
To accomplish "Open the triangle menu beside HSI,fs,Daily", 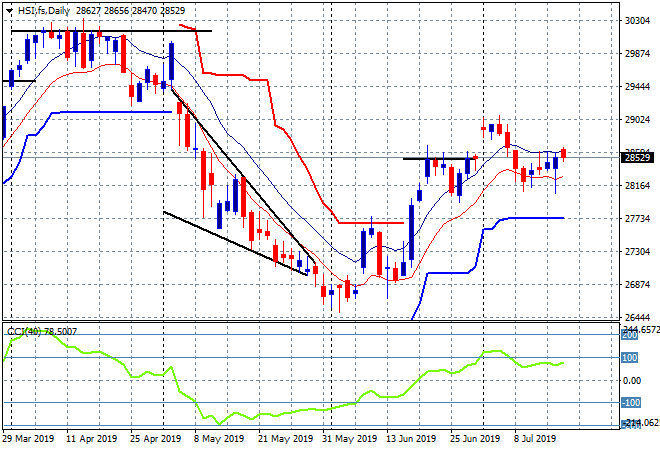I will [9, 11].
